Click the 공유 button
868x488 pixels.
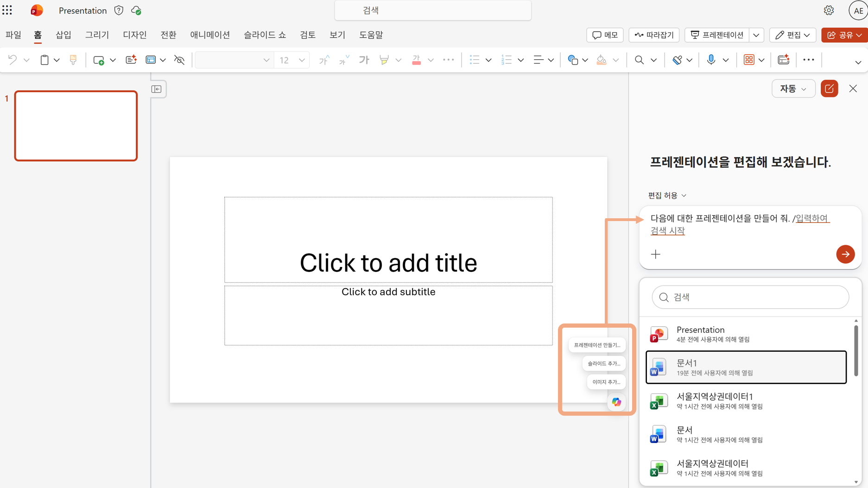[x=844, y=35]
